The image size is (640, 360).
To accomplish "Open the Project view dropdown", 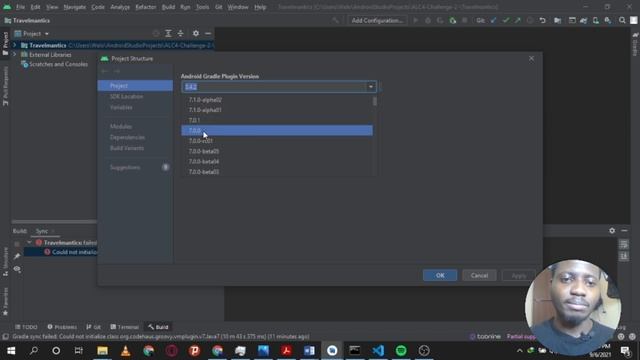I will coord(32,33).
